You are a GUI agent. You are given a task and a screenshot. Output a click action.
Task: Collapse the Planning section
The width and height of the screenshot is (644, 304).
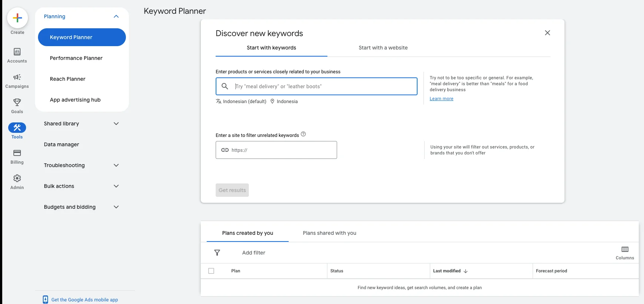[116, 16]
